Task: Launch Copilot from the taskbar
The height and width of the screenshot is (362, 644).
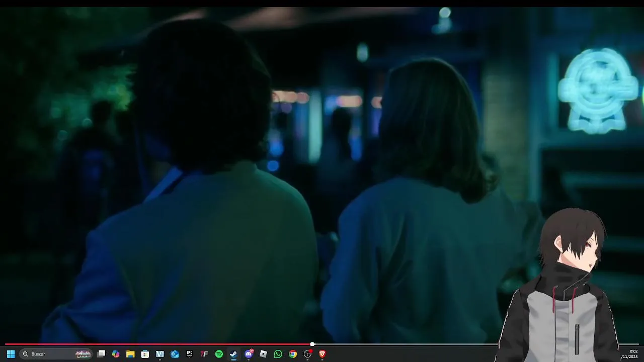Action: pyautogui.click(x=116, y=354)
